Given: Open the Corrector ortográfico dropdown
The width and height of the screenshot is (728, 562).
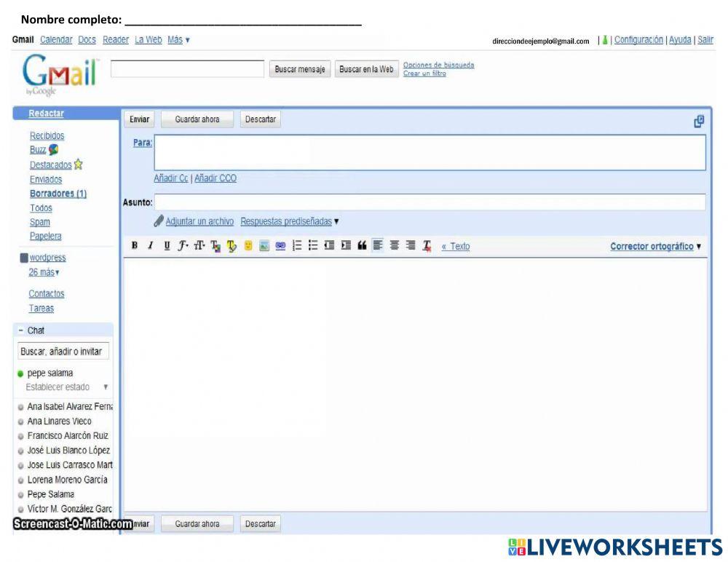Looking at the screenshot, I should [655, 247].
